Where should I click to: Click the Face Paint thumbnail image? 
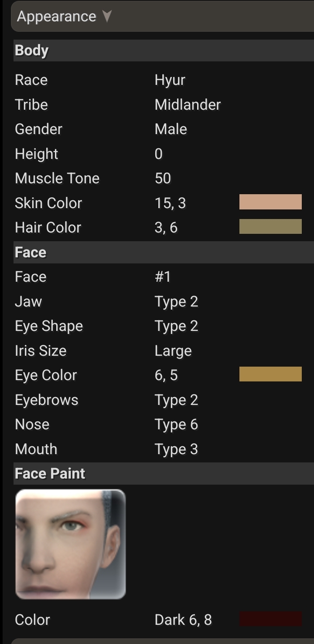[70, 544]
